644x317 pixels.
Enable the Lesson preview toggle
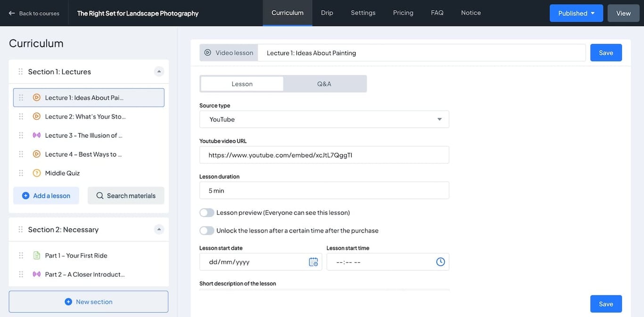pos(206,212)
